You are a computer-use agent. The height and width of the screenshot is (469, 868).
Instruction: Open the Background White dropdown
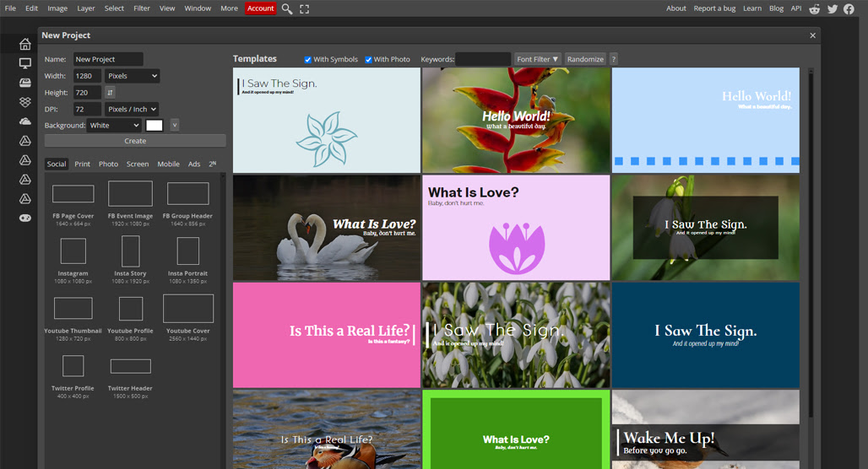115,126
